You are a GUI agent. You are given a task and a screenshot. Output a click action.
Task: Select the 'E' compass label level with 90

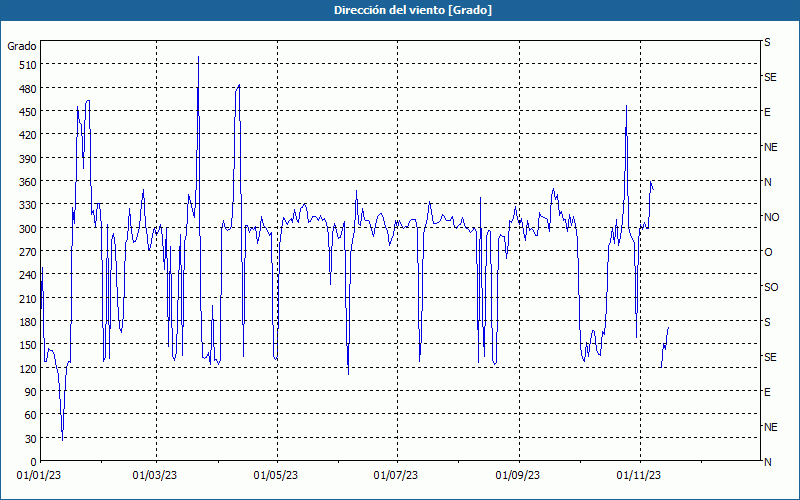tap(767, 392)
